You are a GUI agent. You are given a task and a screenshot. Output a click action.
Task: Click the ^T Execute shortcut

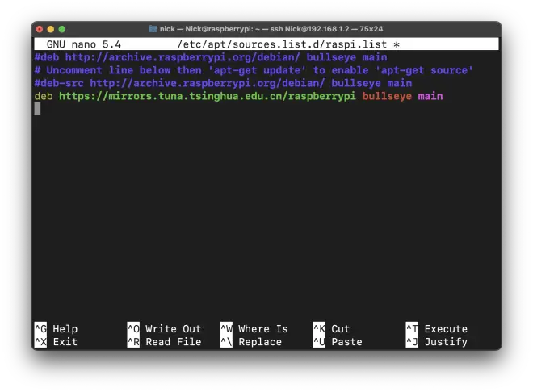tap(437, 328)
